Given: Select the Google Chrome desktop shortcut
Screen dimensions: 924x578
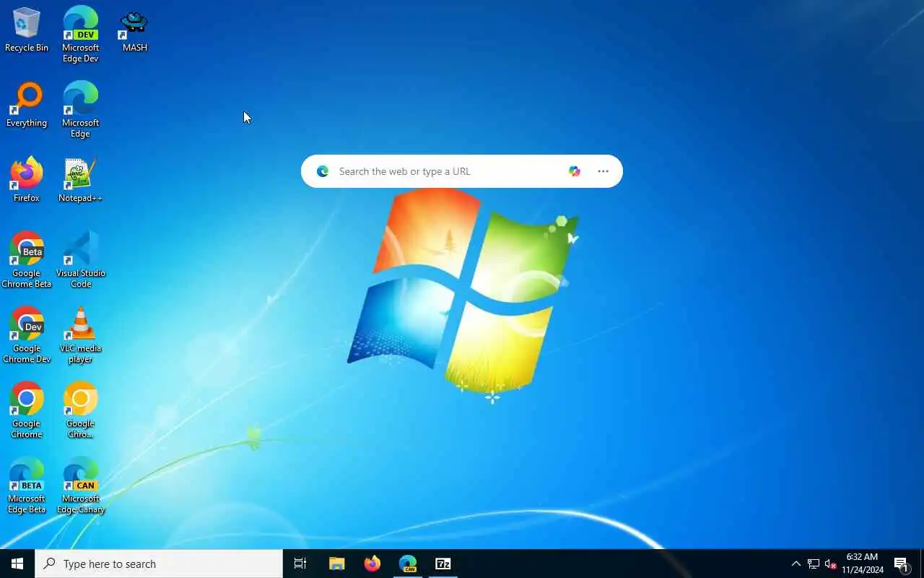Looking at the screenshot, I should point(27,410).
